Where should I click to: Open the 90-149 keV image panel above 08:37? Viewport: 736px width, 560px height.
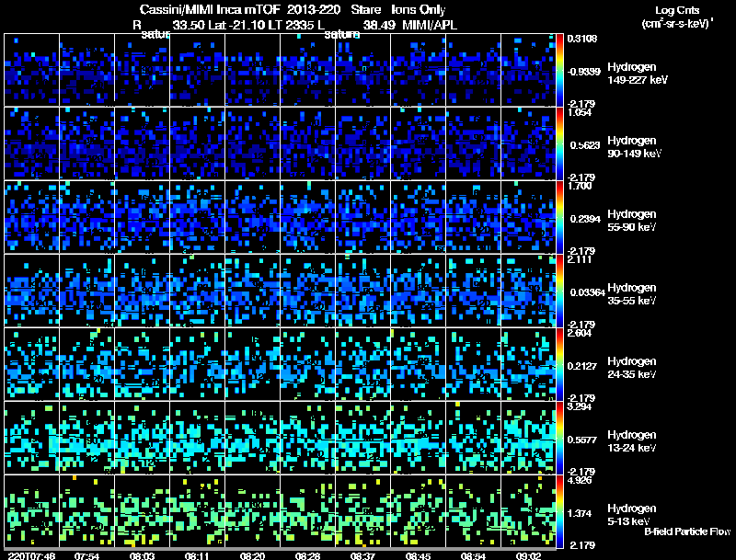pyautogui.click(x=362, y=143)
